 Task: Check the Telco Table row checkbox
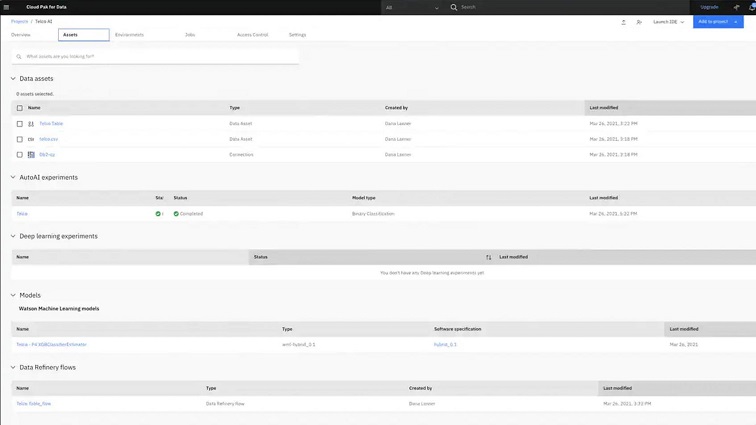(20, 124)
